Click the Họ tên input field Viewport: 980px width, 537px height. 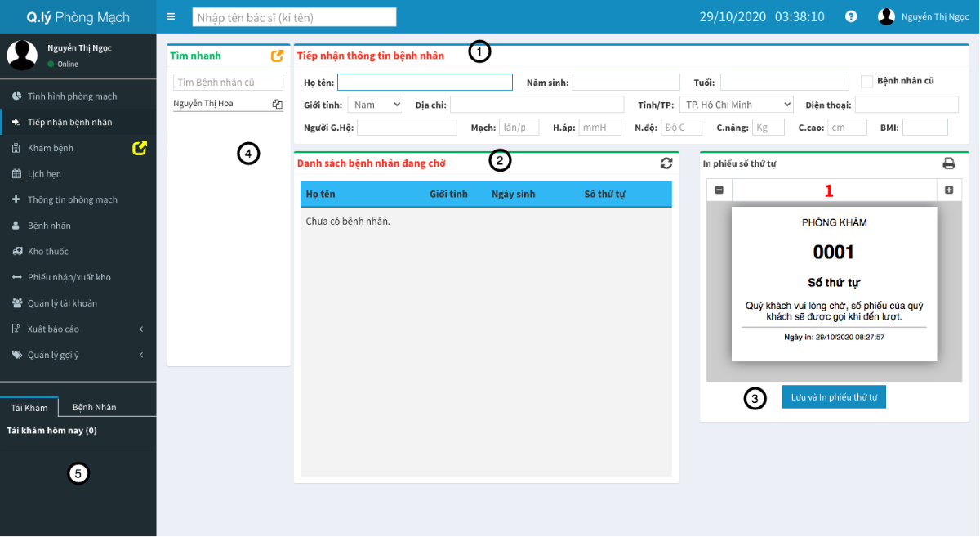(x=424, y=82)
